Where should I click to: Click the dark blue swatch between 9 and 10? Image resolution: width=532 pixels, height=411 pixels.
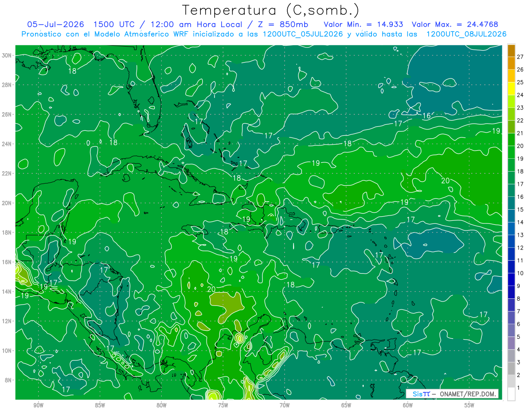(x=512, y=279)
